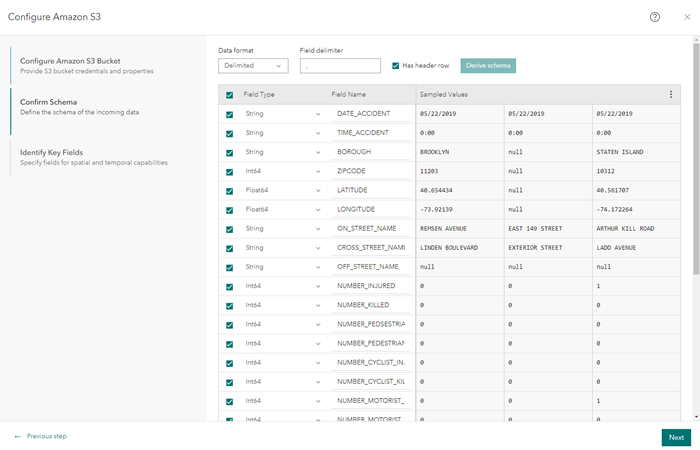This screenshot has width=700, height=450.
Task: Open the Data format Delimited dropdown
Action: pyautogui.click(x=253, y=66)
